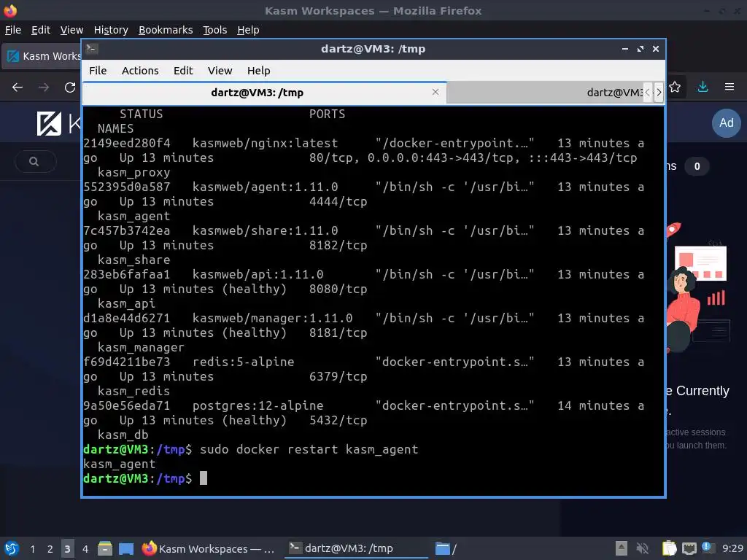The image size is (747, 560).
Task: Click the removable media eject tray icon
Action: tap(622, 548)
